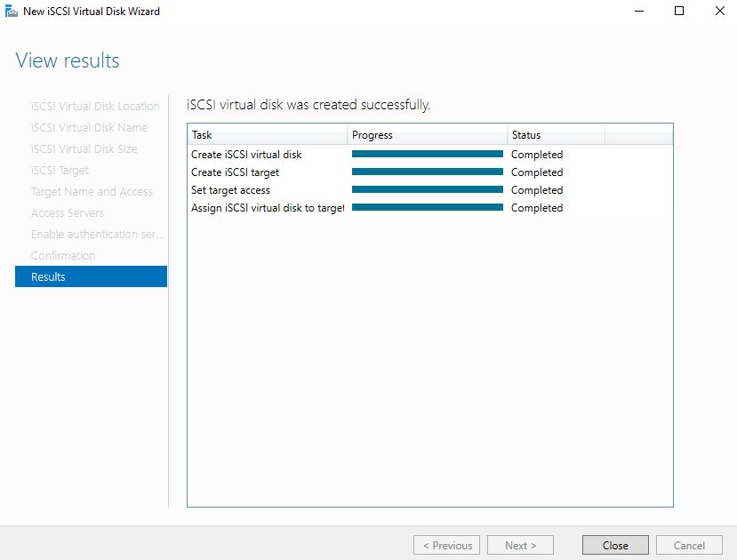This screenshot has width=737, height=560.
Task: Open the iSCSI Virtual Disk Location step
Action: pos(95,106)
